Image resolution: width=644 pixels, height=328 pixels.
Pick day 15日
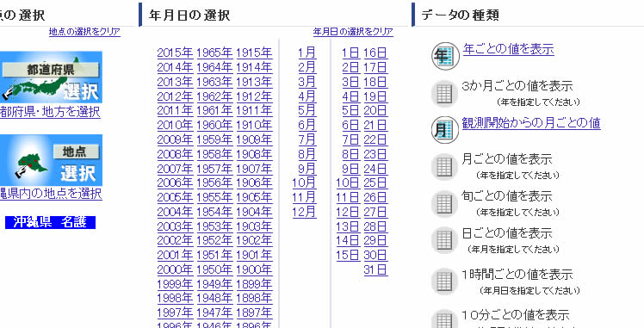coord(349,256)
